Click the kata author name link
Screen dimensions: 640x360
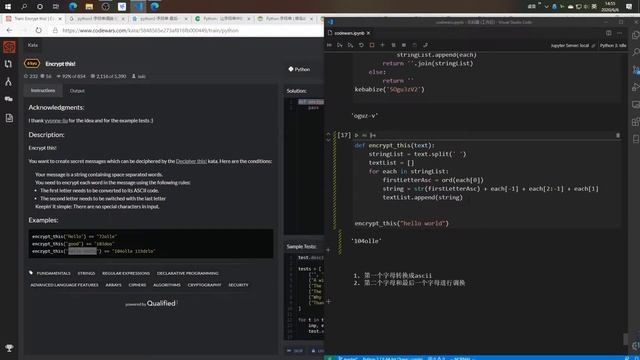click(x=141, y=76)
